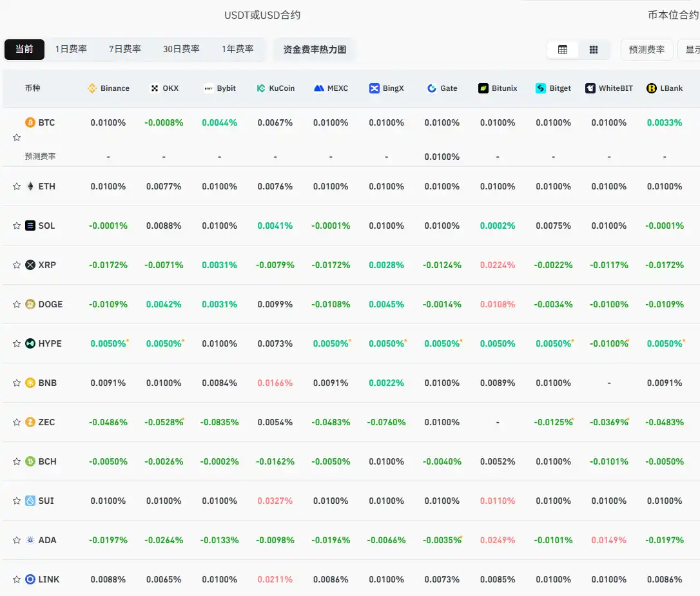The width and height of the screenshot is (700, 596).
Task: Click XRP Bitunix rate 0.0224%
Action: 498,265
